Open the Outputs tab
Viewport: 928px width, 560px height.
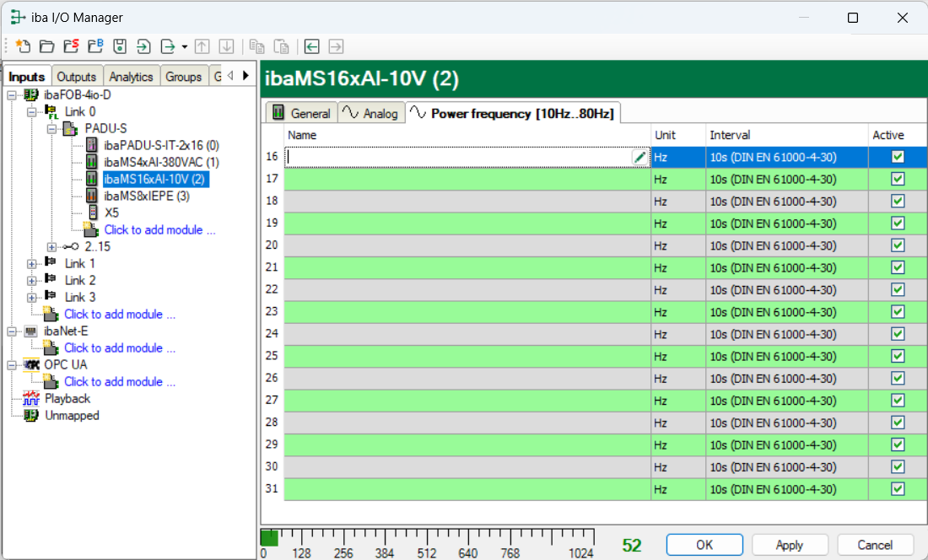click(77, 76)
